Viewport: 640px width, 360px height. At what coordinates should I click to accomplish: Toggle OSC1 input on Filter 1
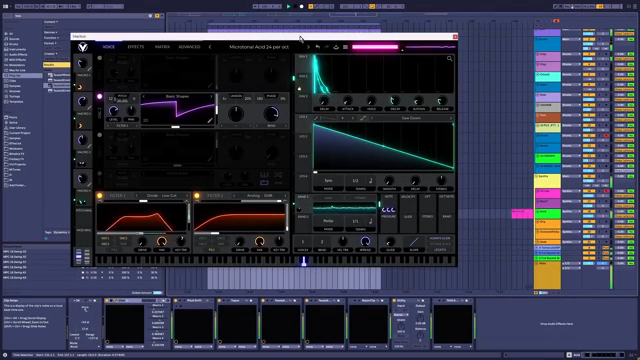coord(105,238)
